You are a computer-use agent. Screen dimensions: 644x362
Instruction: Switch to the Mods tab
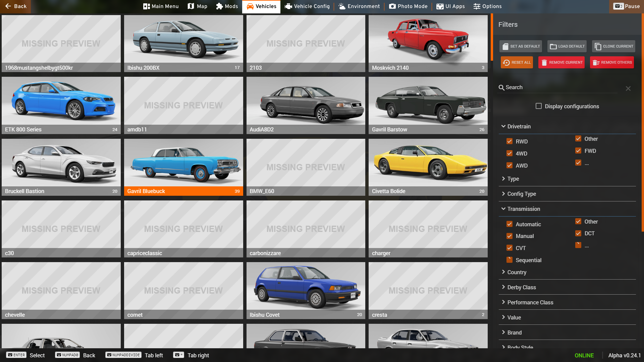[x=227, y=6]
